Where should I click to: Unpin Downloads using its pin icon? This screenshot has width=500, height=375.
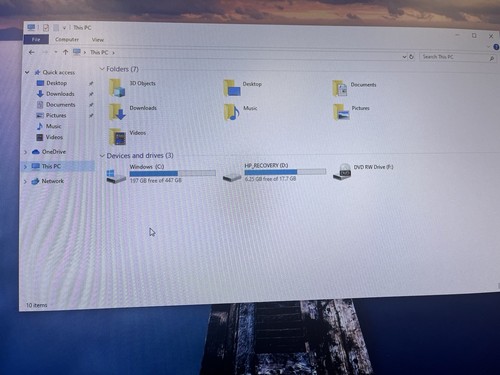(x=91, y=94)
